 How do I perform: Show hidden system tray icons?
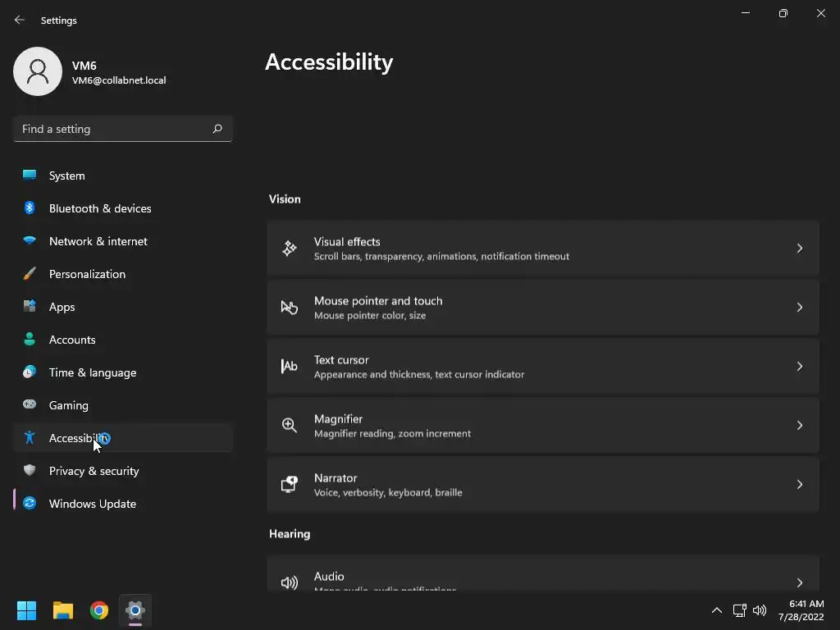[716, 610]
